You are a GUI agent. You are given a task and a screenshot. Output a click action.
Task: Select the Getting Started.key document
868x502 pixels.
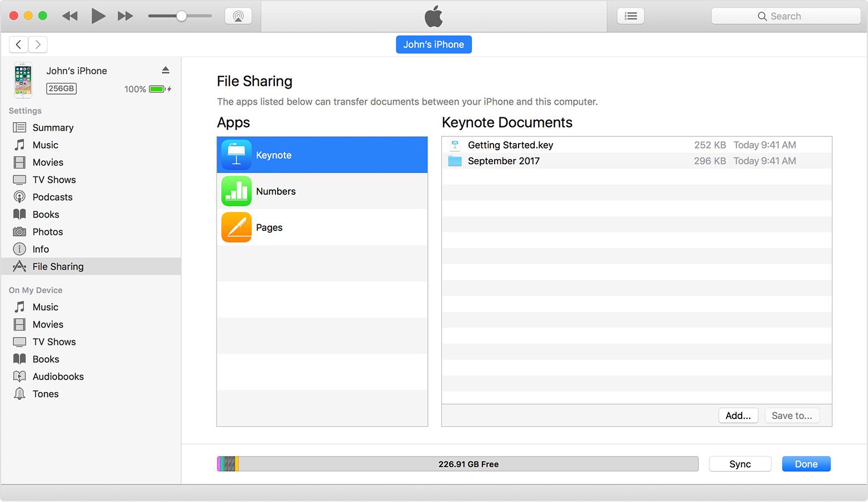click(510, 145)
